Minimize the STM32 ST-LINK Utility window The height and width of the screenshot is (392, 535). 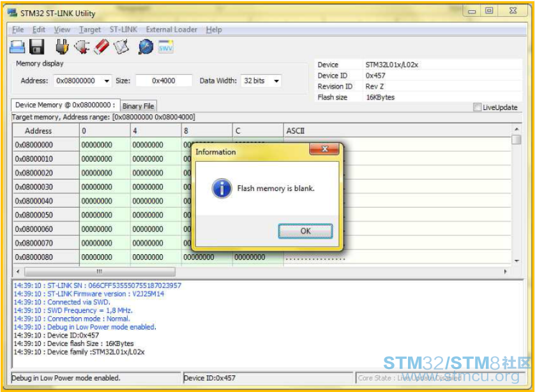(x=472, y=11)
